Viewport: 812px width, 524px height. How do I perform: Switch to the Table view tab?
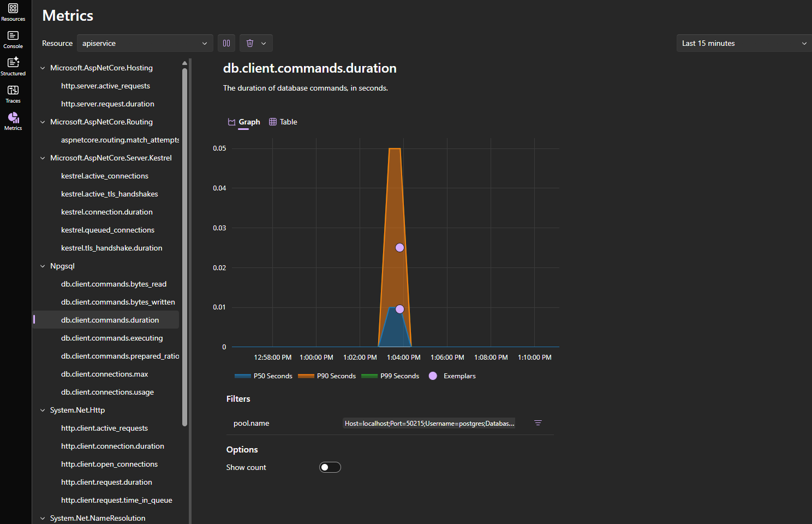283,122
